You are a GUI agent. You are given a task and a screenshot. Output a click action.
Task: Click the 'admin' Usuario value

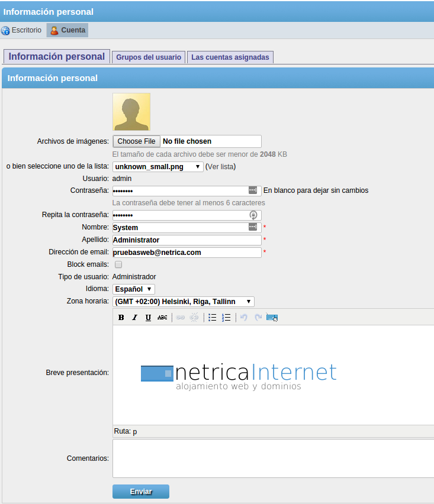point(122,179)
